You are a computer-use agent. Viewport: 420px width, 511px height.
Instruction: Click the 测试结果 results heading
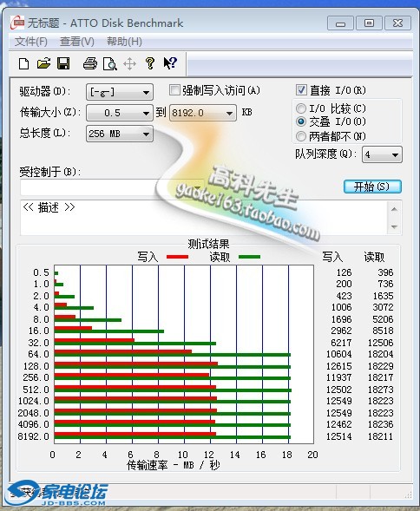point(208,244)
